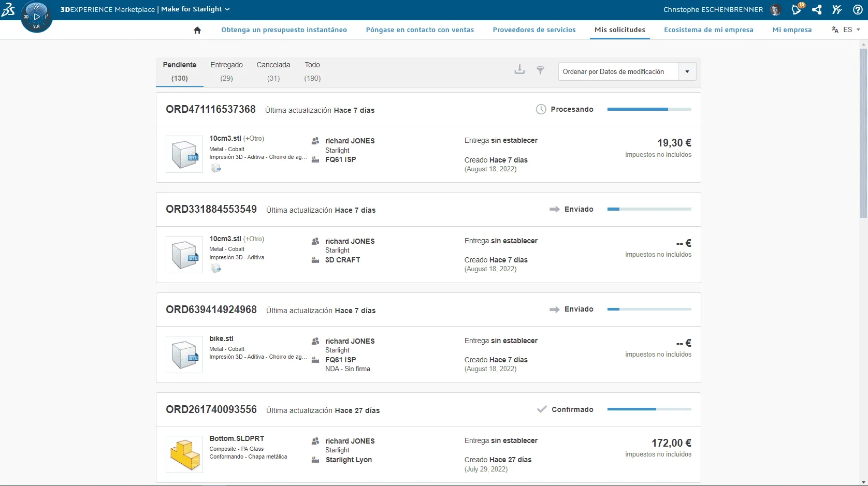Click Obtenga un presupuesto instantáneo

pyautogui.click(x=284, y=30)
